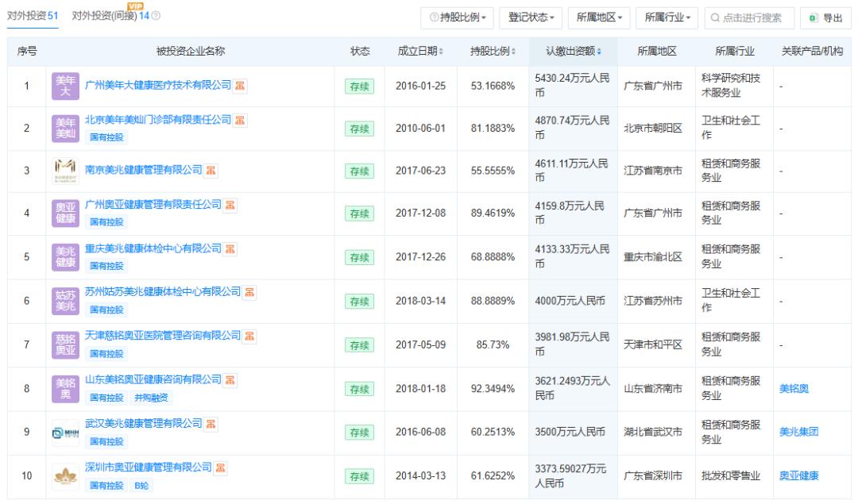Click the 53.1668% shareholding cell
This screenshot has height=504, width=858.
click(x=493, y=87)
